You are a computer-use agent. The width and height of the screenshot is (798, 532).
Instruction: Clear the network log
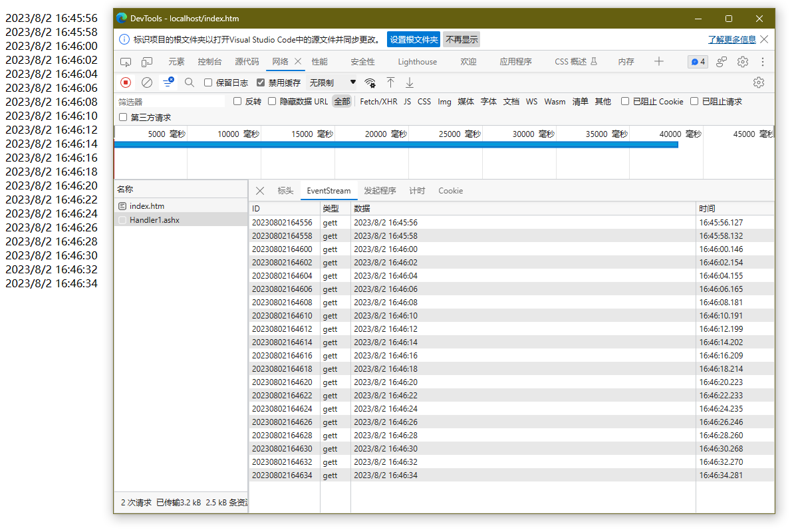147,82
